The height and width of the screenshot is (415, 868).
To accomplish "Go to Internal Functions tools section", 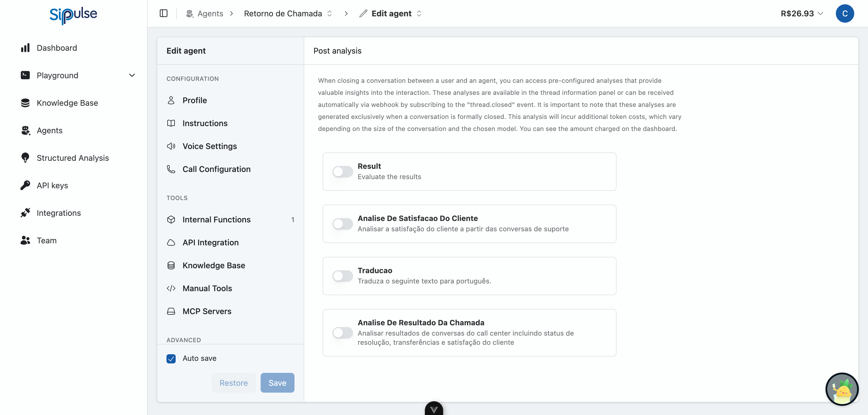I will (x=216, y=220).
